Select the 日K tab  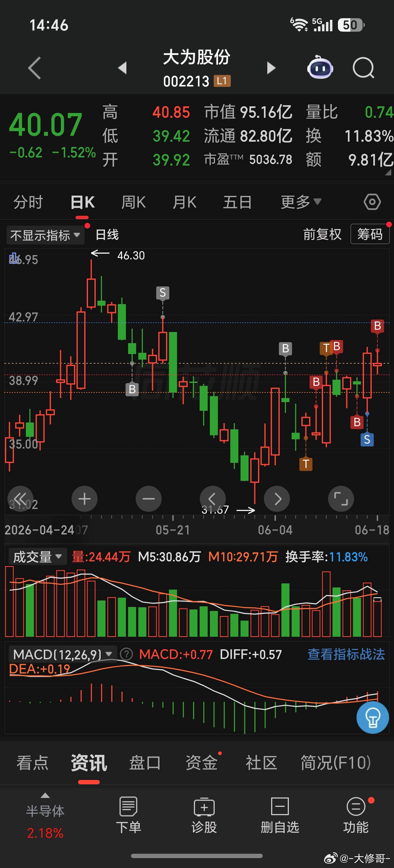pyautogui.click(x=82, y=202)
